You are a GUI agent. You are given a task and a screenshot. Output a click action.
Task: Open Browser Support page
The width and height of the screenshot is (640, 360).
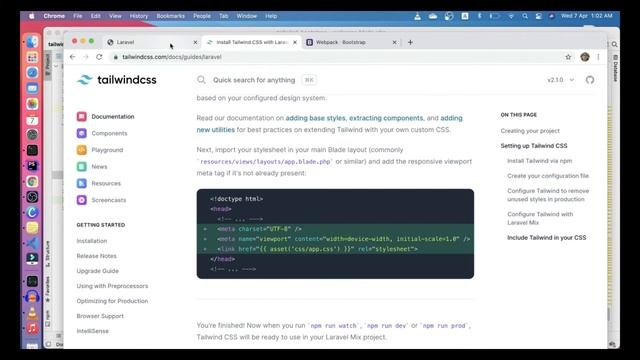click(100, 316)
